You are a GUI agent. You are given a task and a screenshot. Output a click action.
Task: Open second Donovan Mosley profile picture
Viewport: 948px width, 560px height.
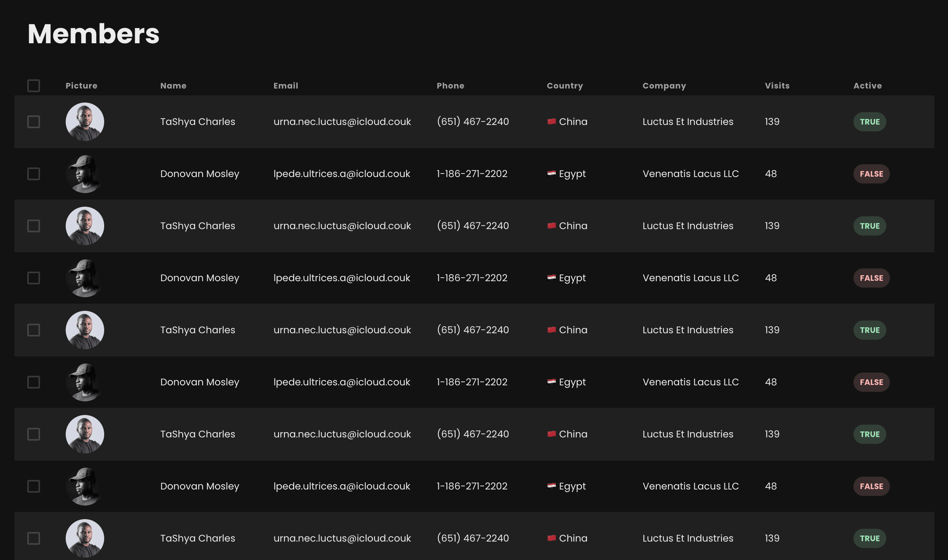click(85, 278)
